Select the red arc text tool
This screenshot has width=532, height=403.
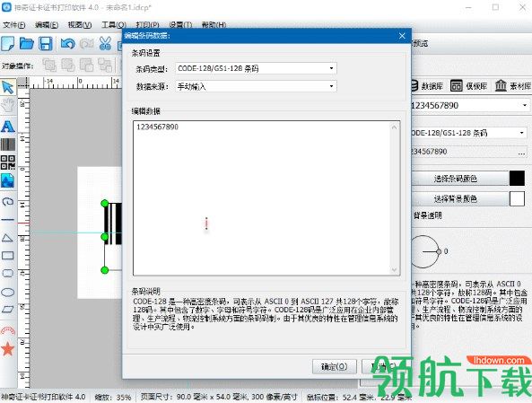click(x=8, y=330)
